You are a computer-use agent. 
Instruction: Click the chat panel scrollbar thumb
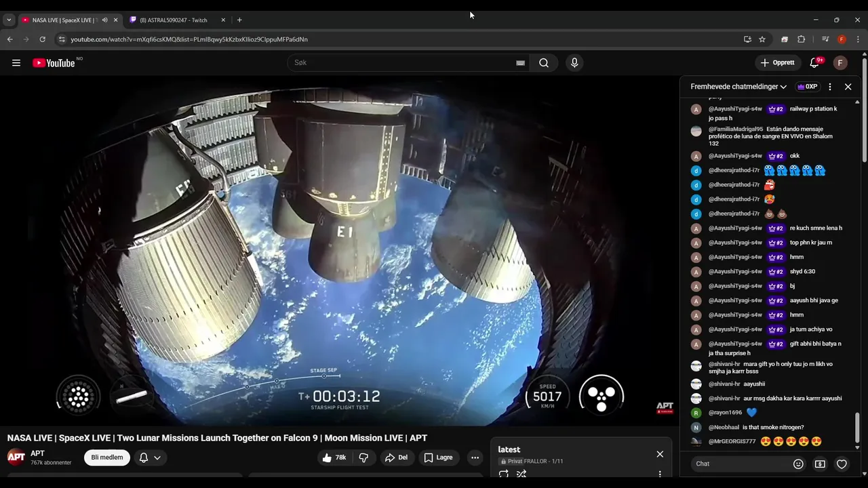[857, 427]
